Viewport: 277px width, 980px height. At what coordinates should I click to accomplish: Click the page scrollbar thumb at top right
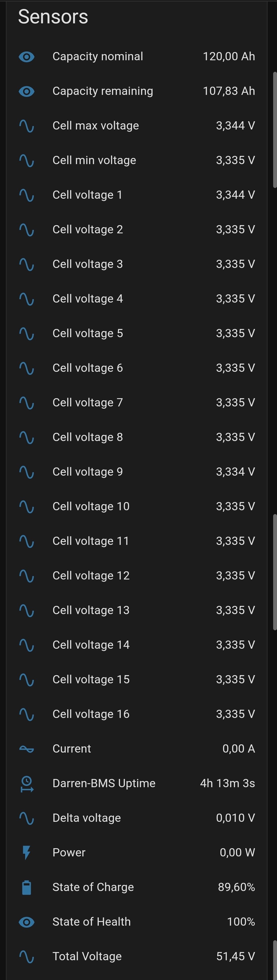coord(275,129)
